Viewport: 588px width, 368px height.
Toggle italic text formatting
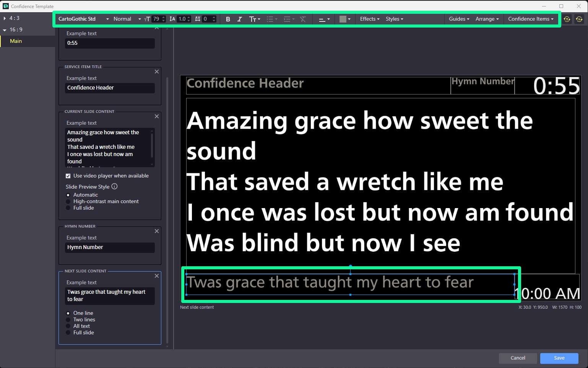coord(240,19)
